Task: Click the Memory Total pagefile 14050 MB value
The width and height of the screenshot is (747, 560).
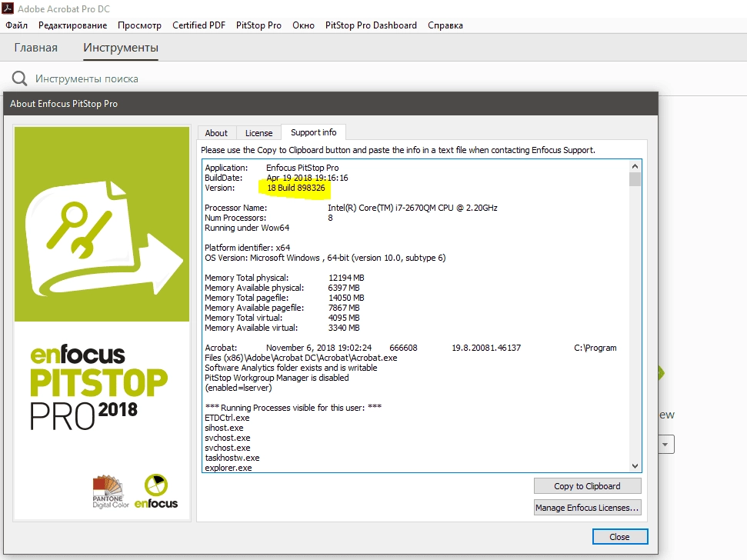Action: 346,298
